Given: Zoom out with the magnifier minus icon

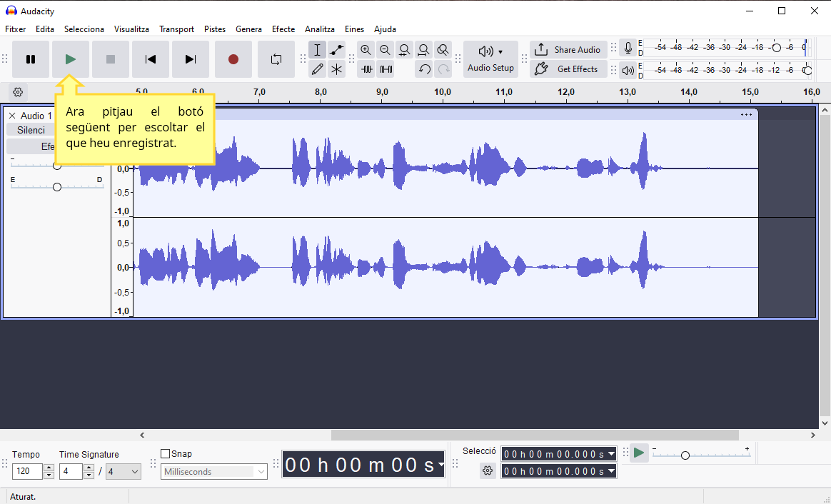Looking at the screenshot, I should click(386, 51).
